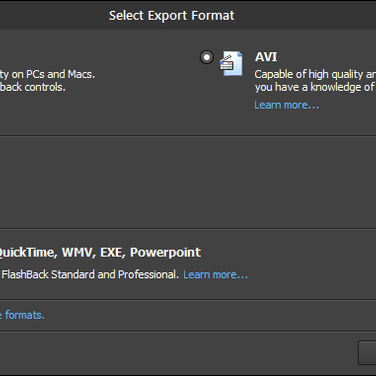The image size is (376, 376).
Task: Click the blue "formats." link
Action: coord(25,315)
